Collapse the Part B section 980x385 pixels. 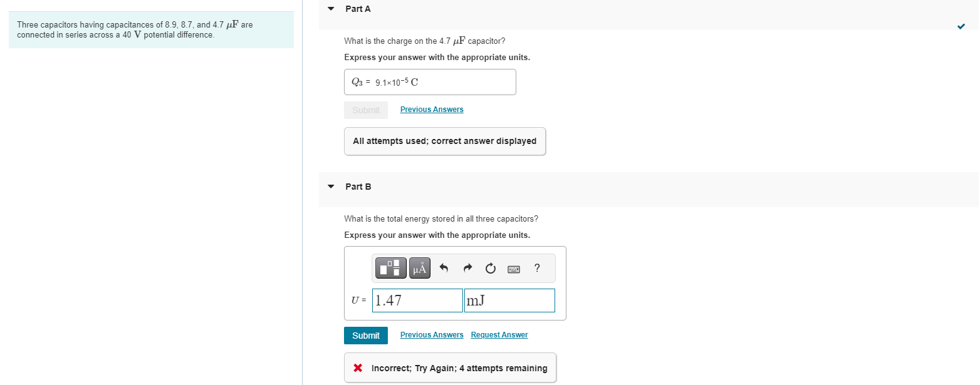click(x=330, y=186)
